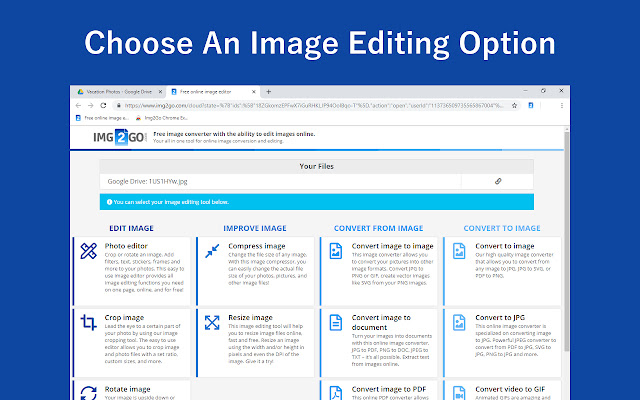The width and height of the screenshot is (640, 400).
Task: Open the Convert to image title
Action: pyautogui.click(x=504, y=246)
